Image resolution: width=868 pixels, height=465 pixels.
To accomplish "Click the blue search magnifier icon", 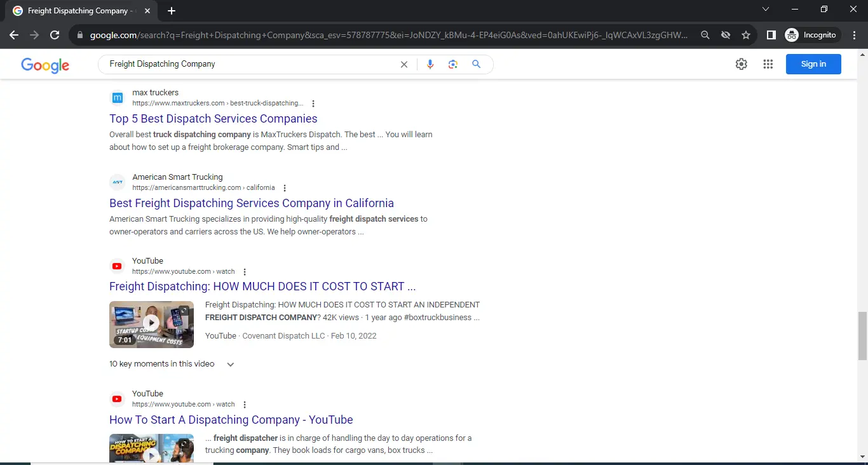I will [x=476, y=64].
